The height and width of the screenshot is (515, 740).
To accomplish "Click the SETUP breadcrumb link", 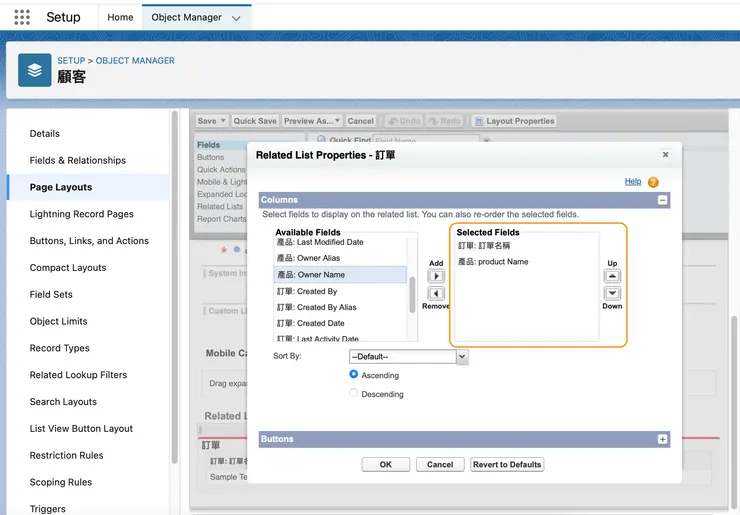I will tap(71, 60).
